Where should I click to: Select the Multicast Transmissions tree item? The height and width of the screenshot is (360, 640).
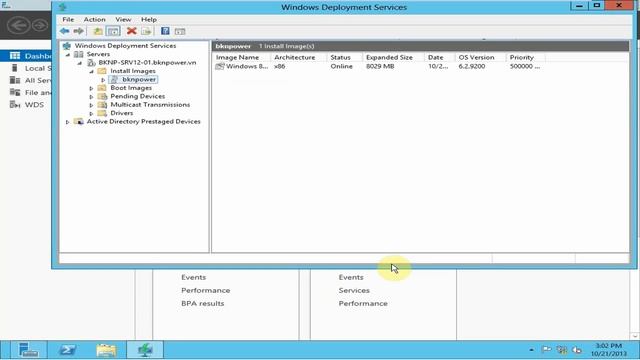coord(150,104)
